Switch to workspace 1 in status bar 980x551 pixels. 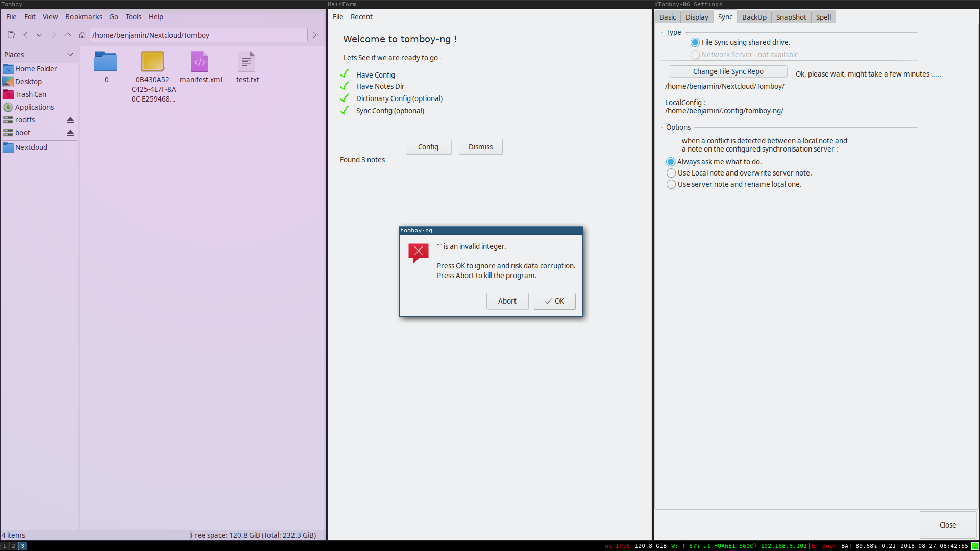pos(5,546)
